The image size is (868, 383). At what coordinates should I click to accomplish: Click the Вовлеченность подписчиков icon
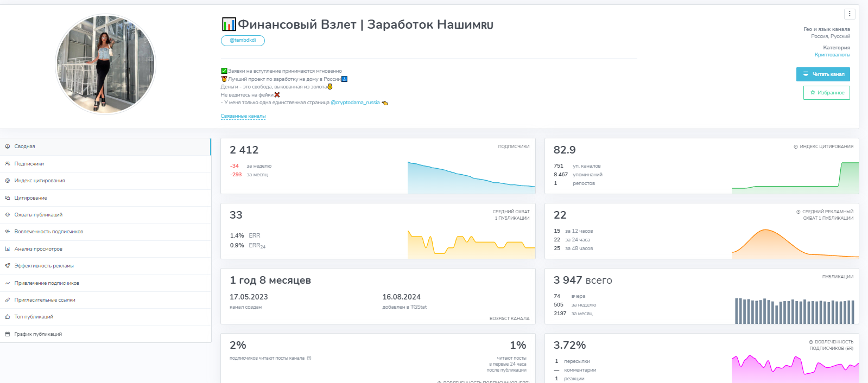click(8, 232)
